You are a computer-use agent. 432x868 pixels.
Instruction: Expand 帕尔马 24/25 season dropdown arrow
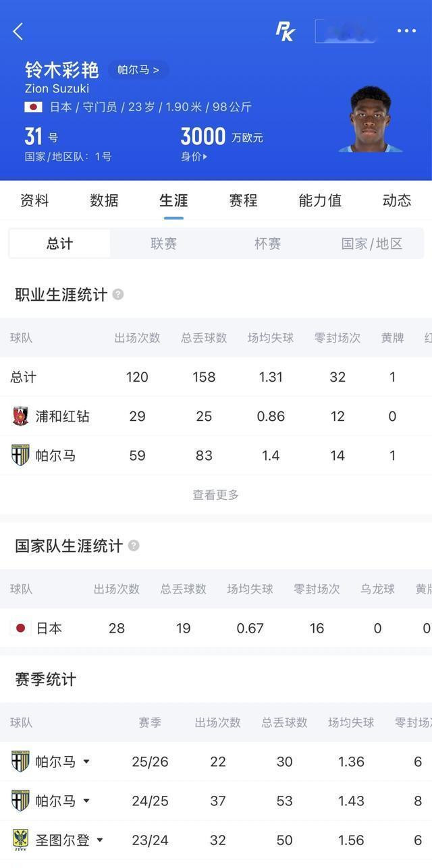tap(86, 801)
